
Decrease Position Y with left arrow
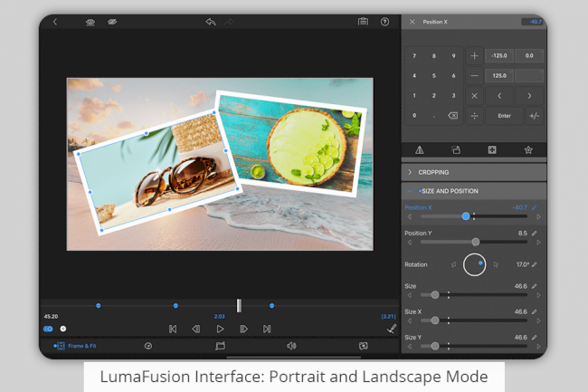click(x=410, y=243)
